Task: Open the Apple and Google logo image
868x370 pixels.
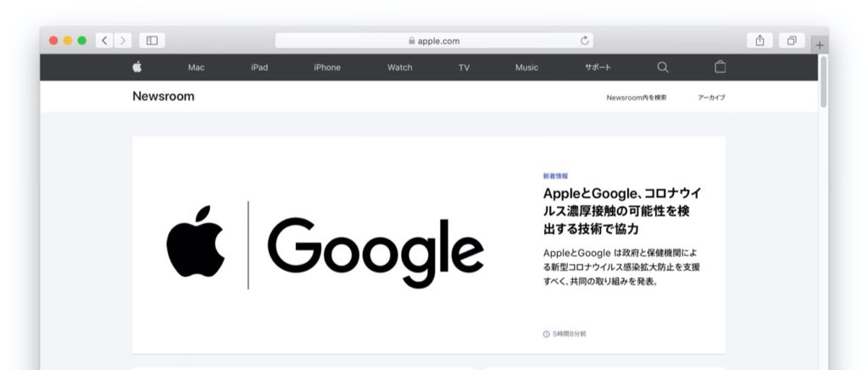Action: coord(325,244)
